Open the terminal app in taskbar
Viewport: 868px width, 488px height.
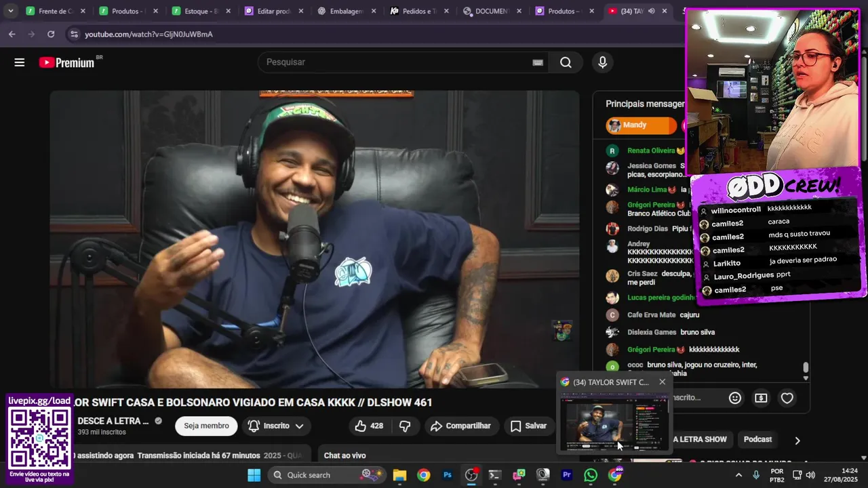click(495, 475)
